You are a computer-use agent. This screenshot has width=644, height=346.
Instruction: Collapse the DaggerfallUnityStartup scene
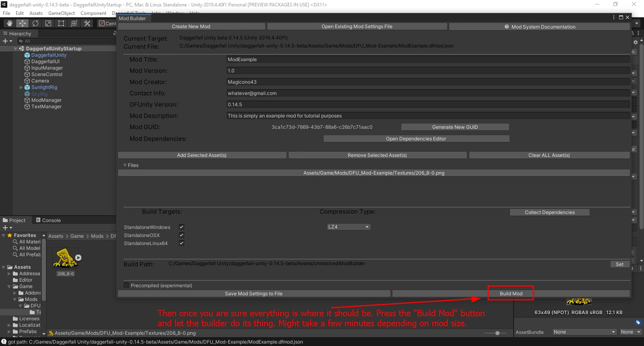16,49
